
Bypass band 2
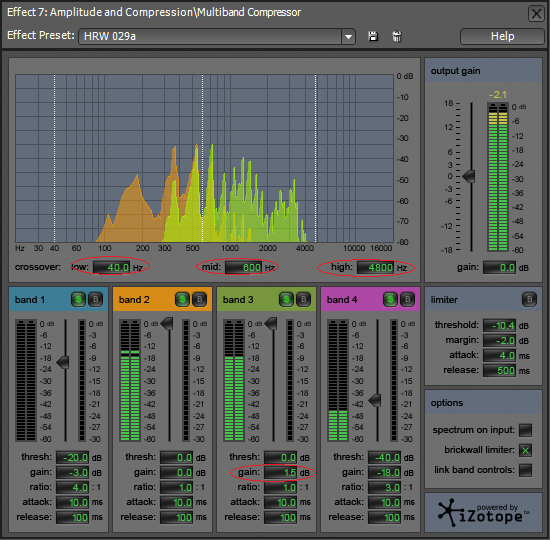click(200, 299)
